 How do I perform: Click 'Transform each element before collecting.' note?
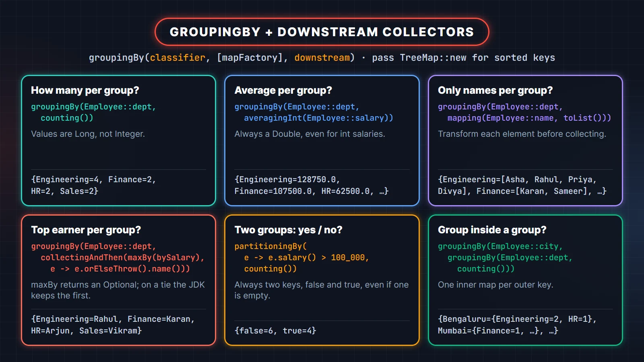click(522, 134)
